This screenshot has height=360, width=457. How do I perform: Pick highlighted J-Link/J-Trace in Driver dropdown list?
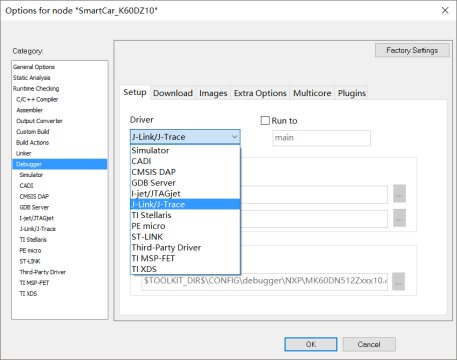185,204
